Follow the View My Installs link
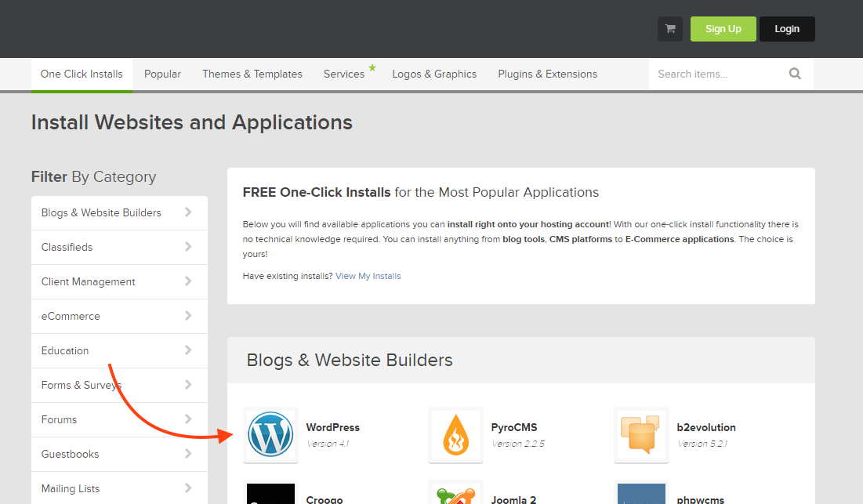Image resolution: width=863 pixels, height=504 pixels. [x=368, y=276]
